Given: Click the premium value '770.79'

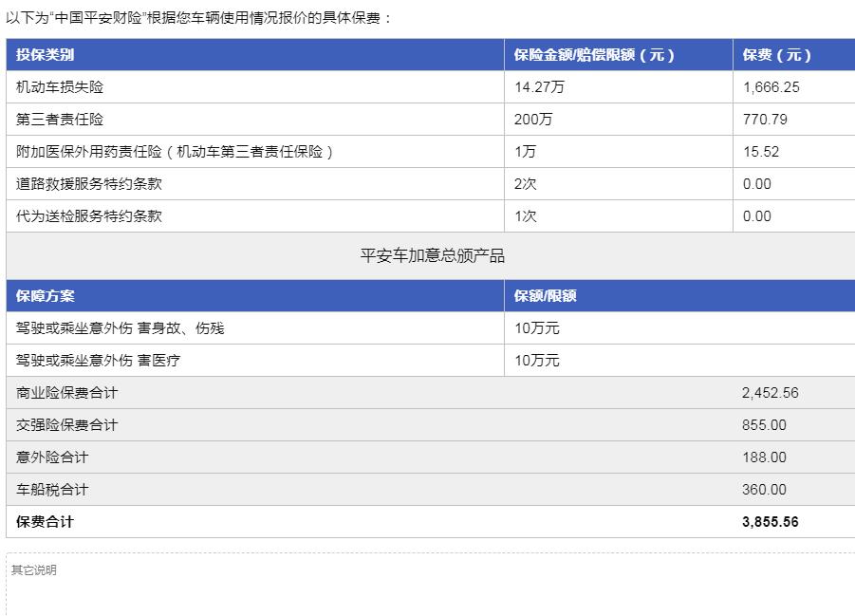Looking at the screenshot, I should pos(765,119).
